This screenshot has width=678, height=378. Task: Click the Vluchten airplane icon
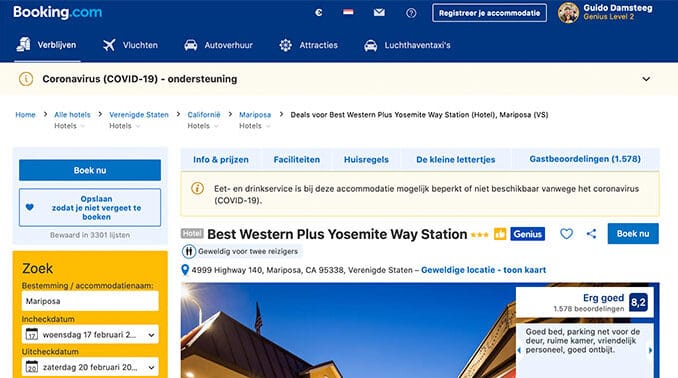pos(109,45)
